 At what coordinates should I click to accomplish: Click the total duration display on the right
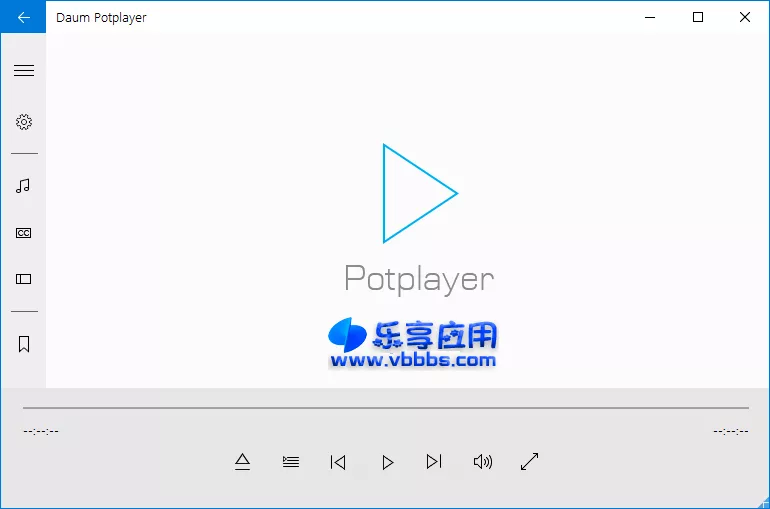[731, 431]
